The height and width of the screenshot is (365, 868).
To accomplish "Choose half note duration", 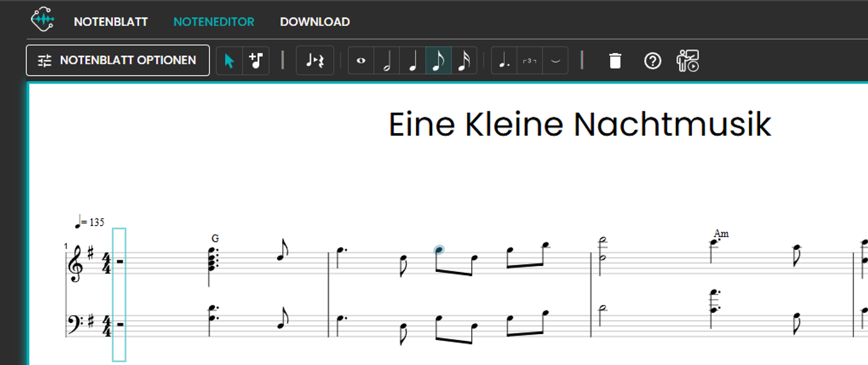I will pyautogui.click(x=387, y=61).
